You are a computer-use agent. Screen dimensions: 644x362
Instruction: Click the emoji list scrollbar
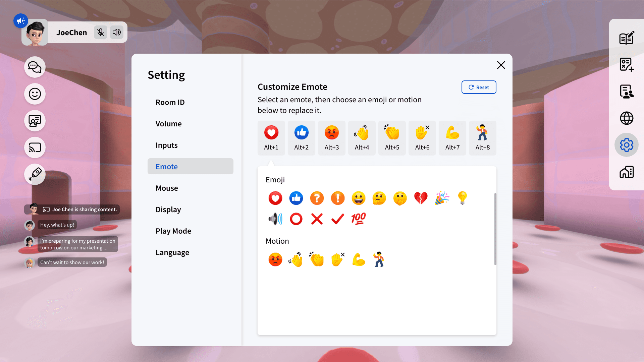[495, 229]
